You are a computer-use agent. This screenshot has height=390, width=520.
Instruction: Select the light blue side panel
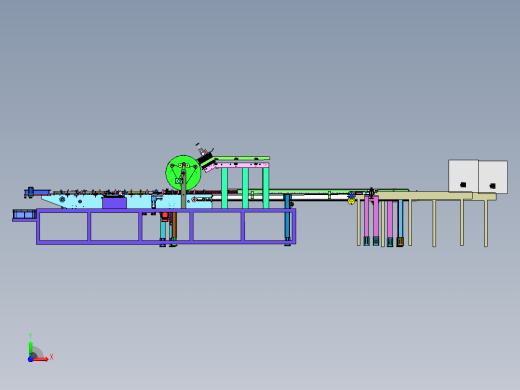(x=127, y=202)
